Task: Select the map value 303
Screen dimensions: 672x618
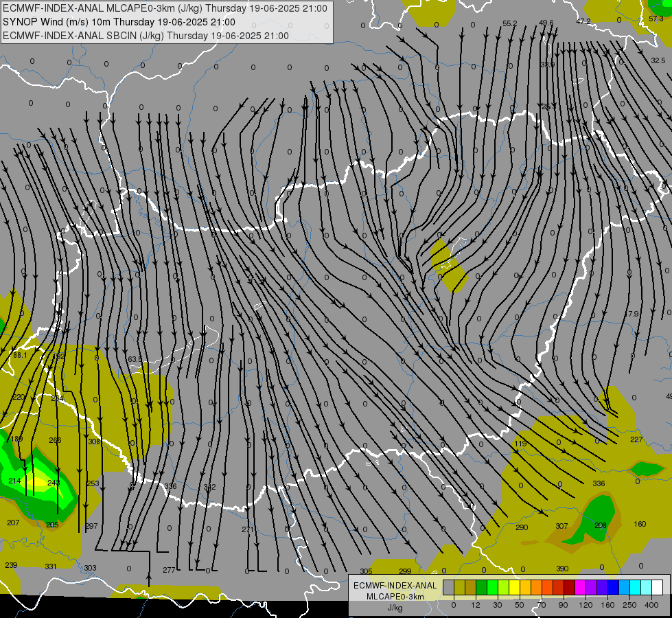Action: coord(90,568)
